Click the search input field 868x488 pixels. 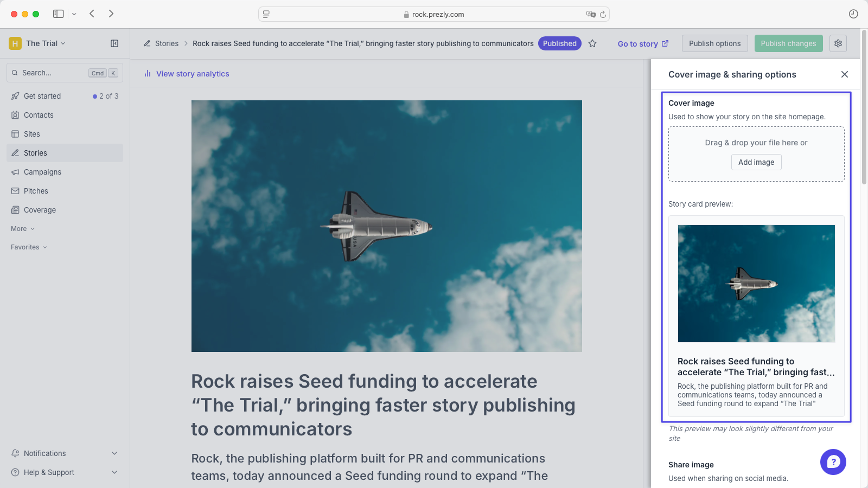[x=52, y=73]
